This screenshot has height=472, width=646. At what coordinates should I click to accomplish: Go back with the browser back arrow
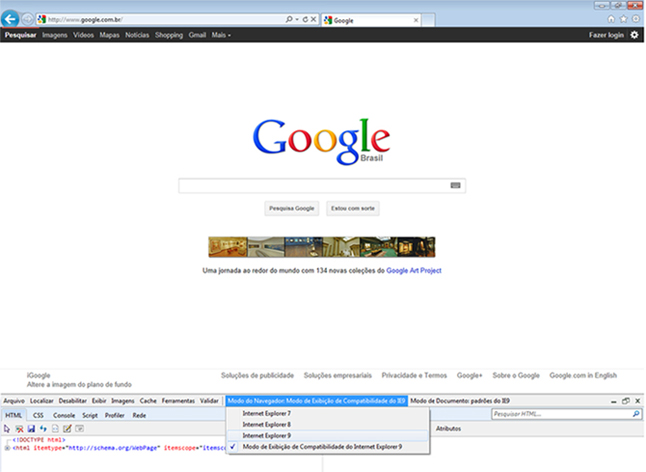point(10,19)
